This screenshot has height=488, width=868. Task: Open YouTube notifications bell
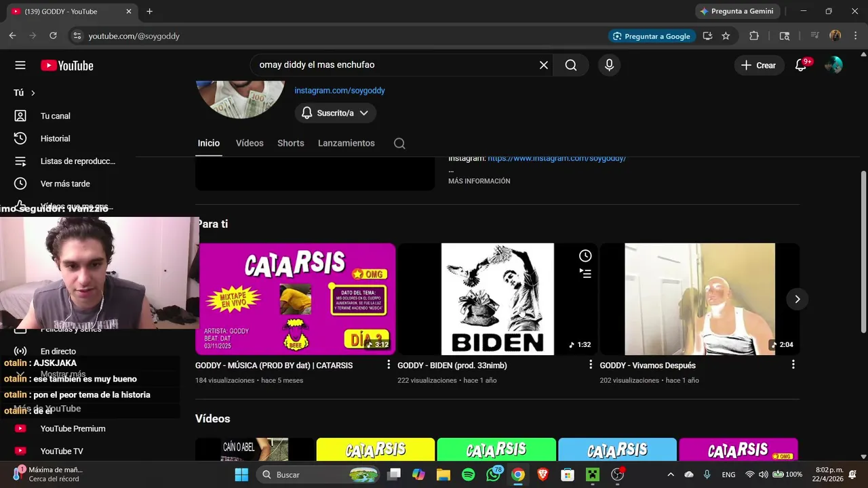(x=801, y=65)
